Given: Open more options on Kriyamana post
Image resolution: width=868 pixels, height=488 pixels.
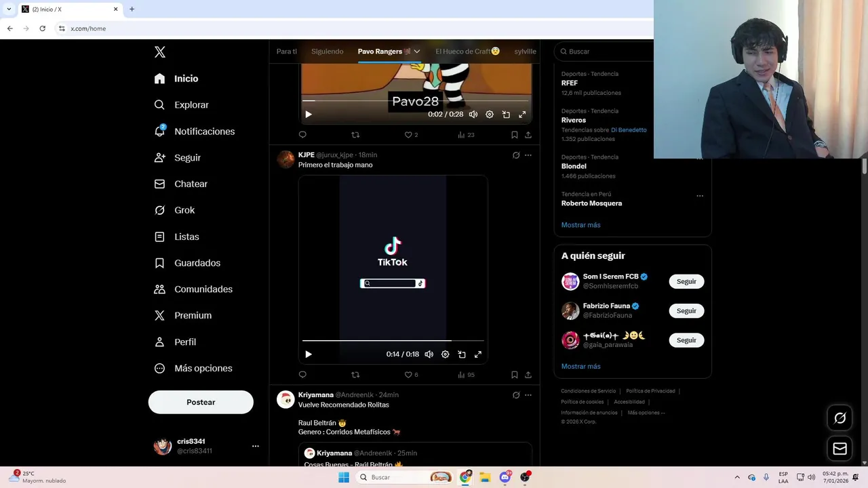Looking at the screenshot, I should click(528, 395).
